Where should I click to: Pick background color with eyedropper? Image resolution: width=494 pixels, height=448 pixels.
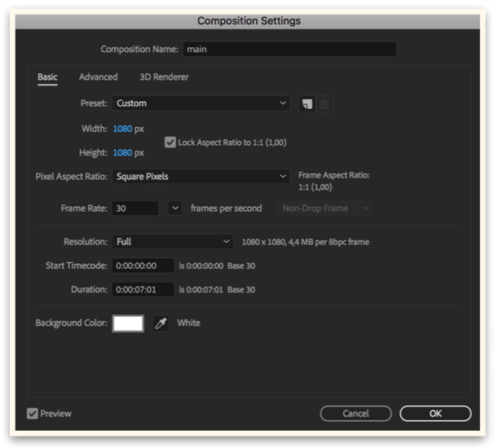(x=161, y=323)
